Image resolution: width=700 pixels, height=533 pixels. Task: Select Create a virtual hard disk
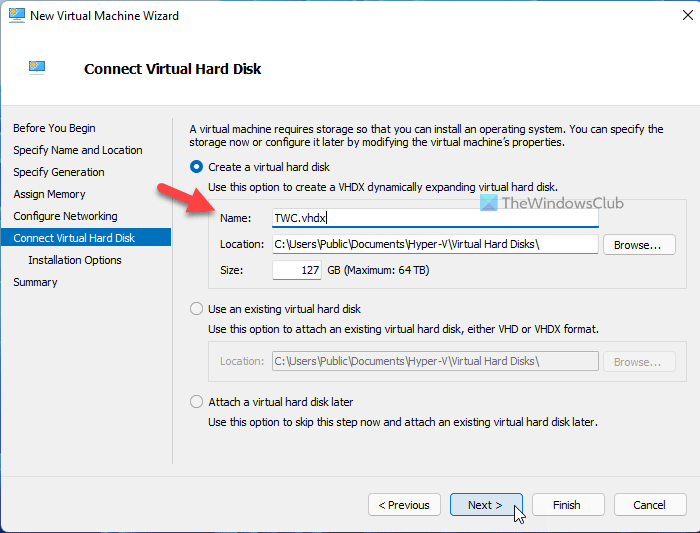pos(197,167)
